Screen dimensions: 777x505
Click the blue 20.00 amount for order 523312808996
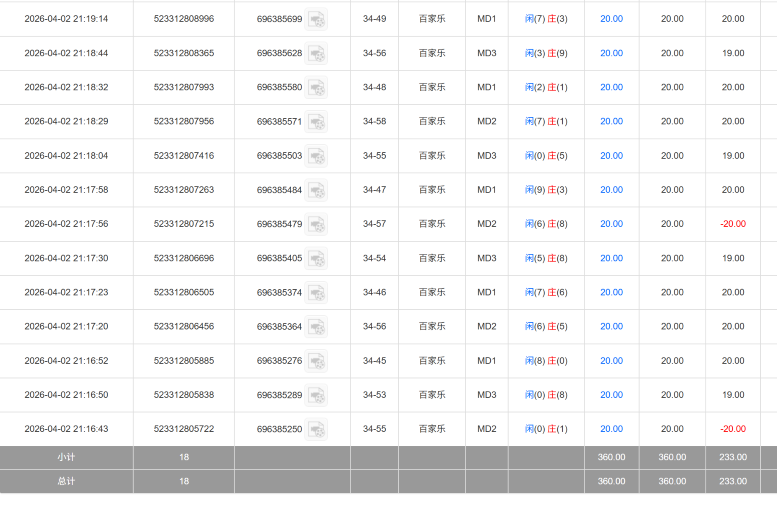pos(611,19)
